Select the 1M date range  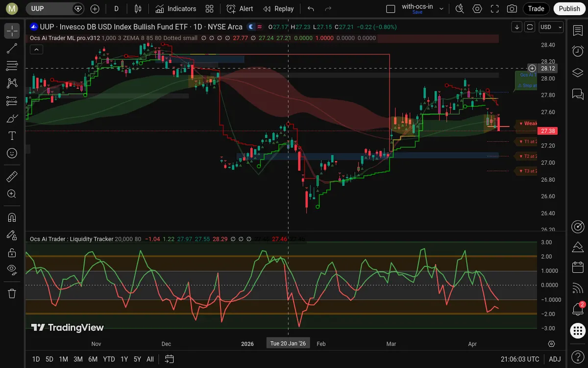[x=63, y=359]
